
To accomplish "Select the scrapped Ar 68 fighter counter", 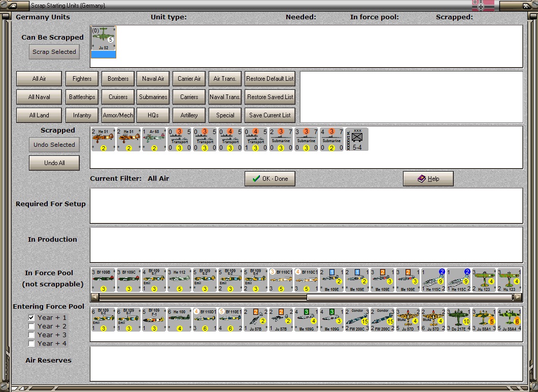I will pyautogui.click(x=154, y=139).
